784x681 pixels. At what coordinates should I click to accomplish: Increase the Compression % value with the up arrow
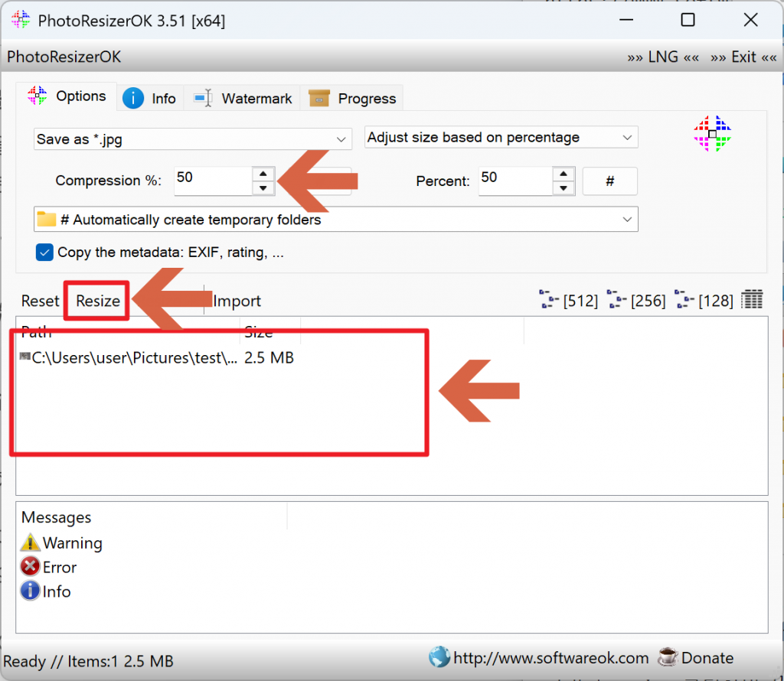[x=263, y=174]
